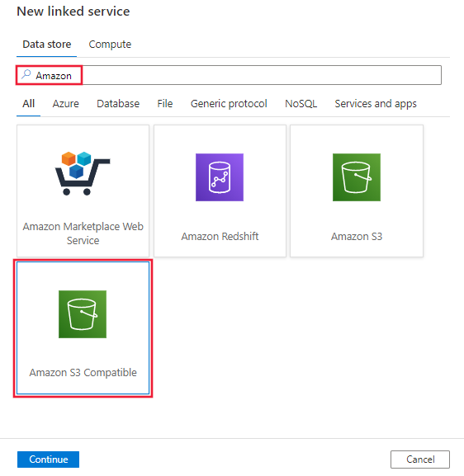The height and width of the screenshot is (476, 464).
Task: Show the File category connectors
Action: 165,103
